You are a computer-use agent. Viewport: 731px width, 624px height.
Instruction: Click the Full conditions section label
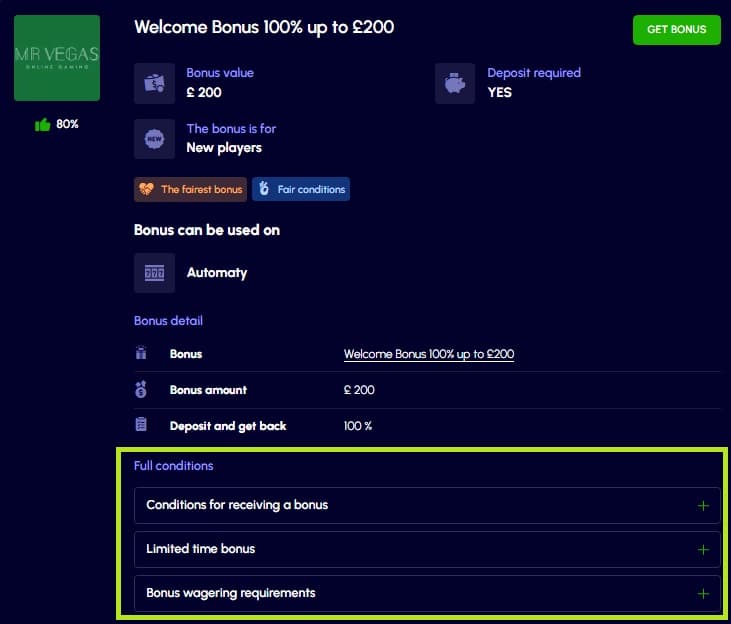point(173,465)
